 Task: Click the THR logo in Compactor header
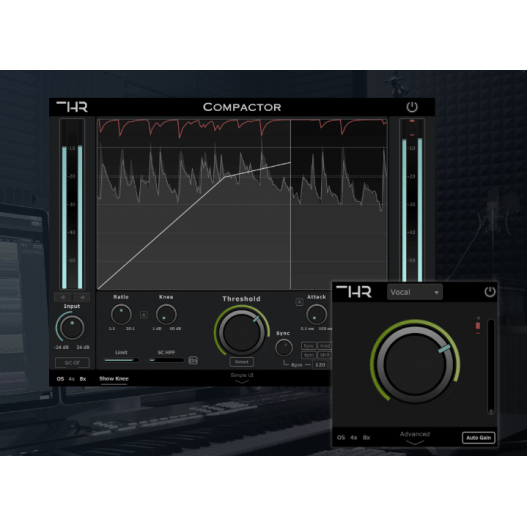pos(72,107)
